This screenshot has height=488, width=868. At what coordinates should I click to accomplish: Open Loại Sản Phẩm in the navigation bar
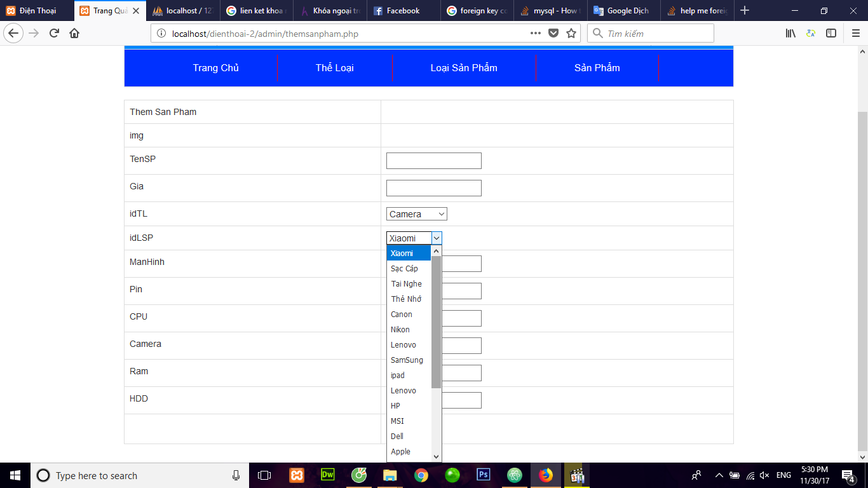464,68
